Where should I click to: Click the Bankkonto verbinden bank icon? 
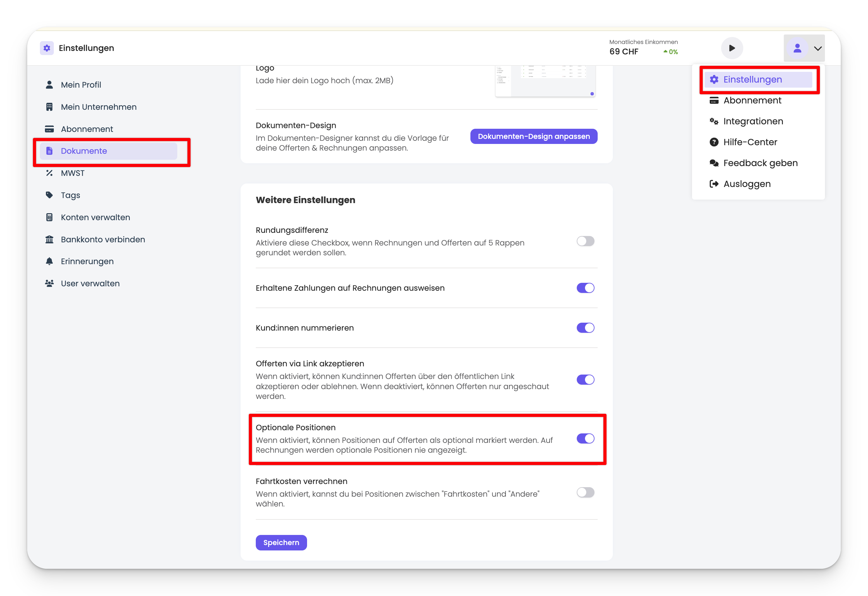point(49,239)
